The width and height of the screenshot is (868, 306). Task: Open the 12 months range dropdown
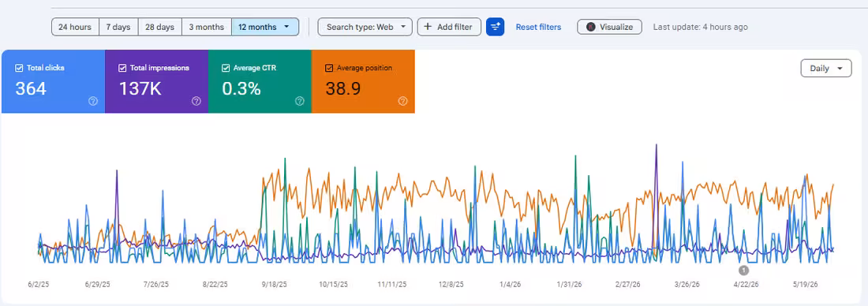265,27
